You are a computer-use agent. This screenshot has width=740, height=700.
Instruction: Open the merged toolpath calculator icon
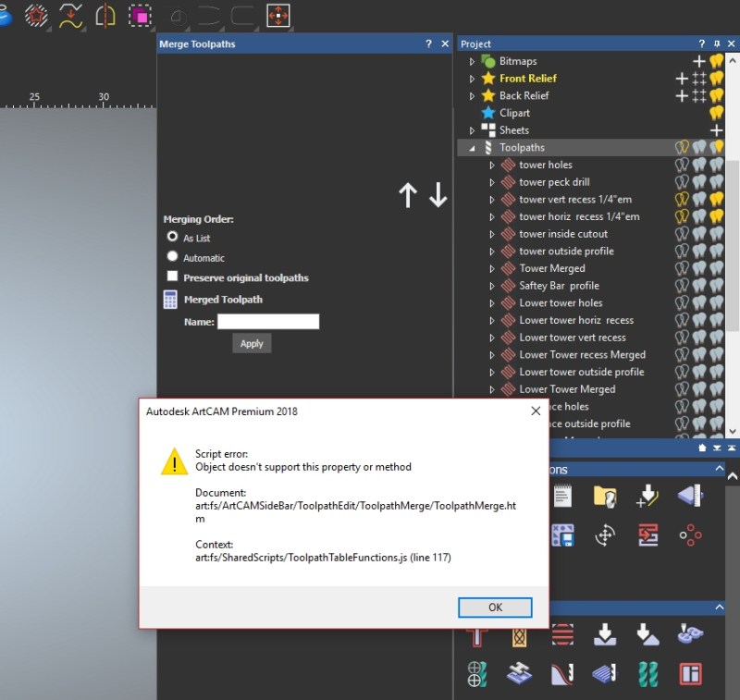click(172, 299)
